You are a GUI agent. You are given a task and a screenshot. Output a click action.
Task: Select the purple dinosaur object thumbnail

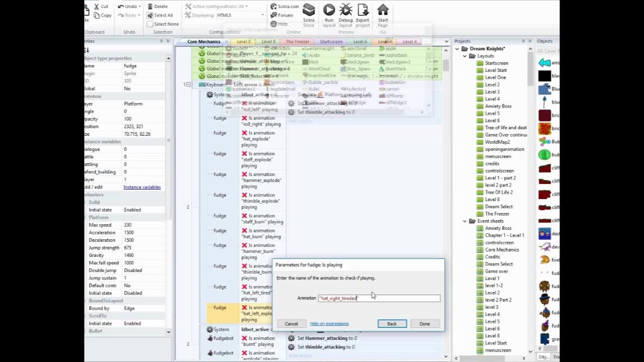544,247
